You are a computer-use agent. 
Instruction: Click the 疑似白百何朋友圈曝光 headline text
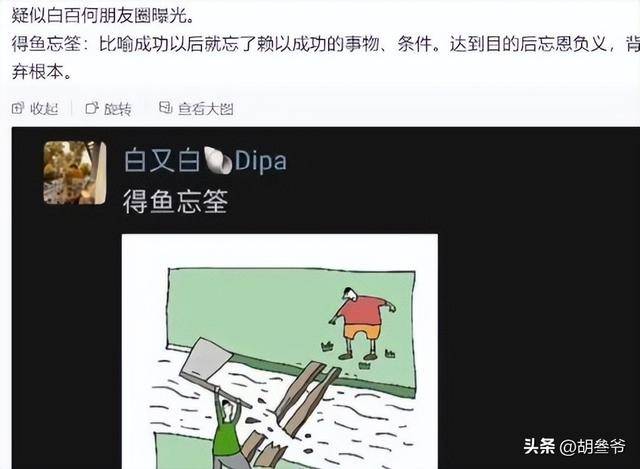(103, 16)
